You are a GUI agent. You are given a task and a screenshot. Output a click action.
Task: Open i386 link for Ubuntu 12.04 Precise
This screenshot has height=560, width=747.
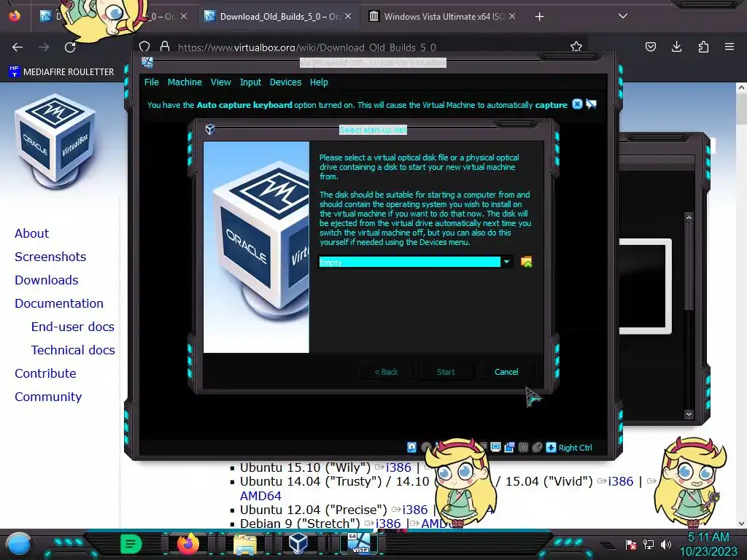coord(415,510)
